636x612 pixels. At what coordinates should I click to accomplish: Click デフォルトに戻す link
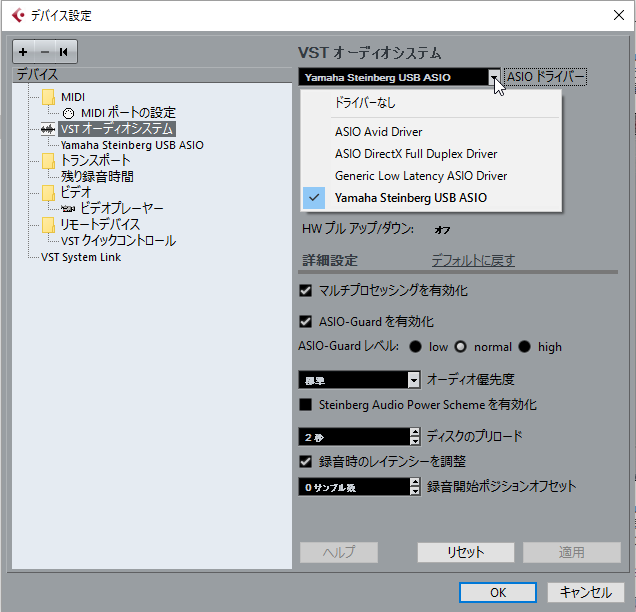473,261
